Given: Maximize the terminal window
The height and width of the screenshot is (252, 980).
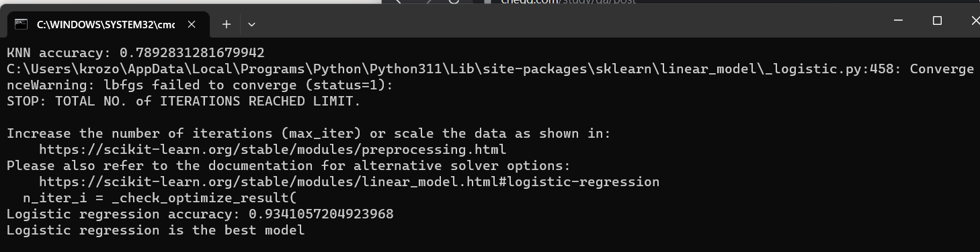Looking at the screenshot, I should [937, 21].
